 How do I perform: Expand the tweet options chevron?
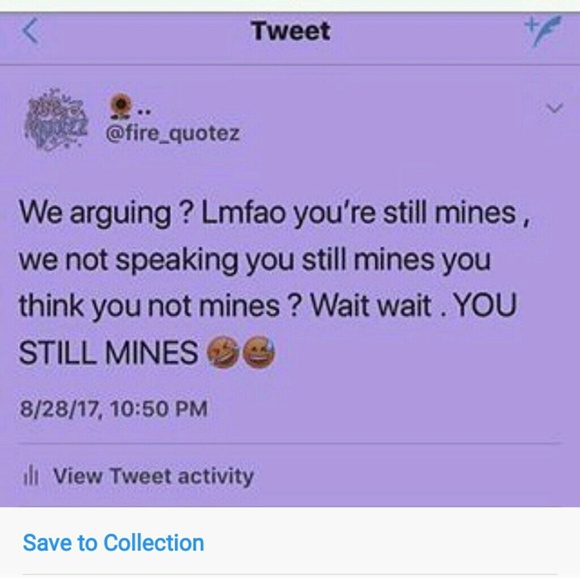click(554, 108)
